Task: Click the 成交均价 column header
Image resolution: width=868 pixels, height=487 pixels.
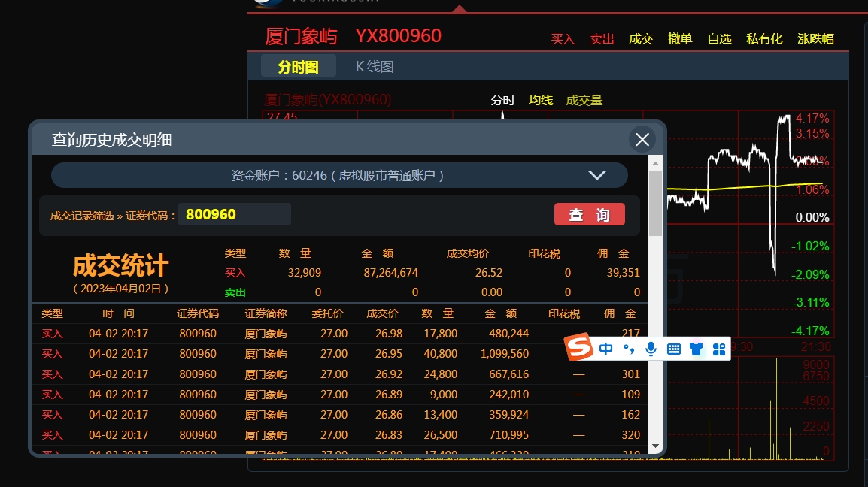Action: 468,253
